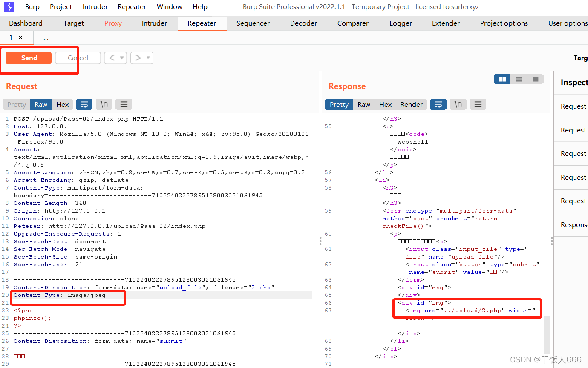Toggle request message wrap icon

(x=84, y=104)
